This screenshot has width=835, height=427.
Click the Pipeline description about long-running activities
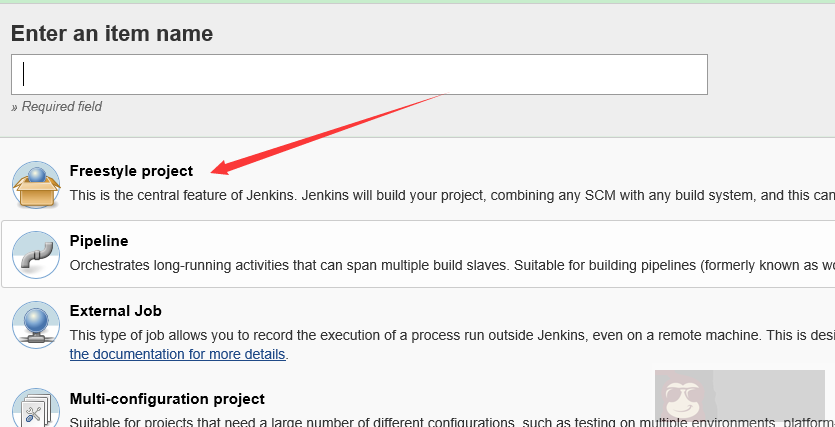click(452, 265)
